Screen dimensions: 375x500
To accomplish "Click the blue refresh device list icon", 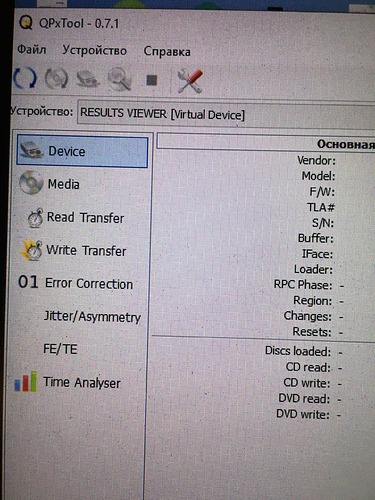I will [25, 78].
